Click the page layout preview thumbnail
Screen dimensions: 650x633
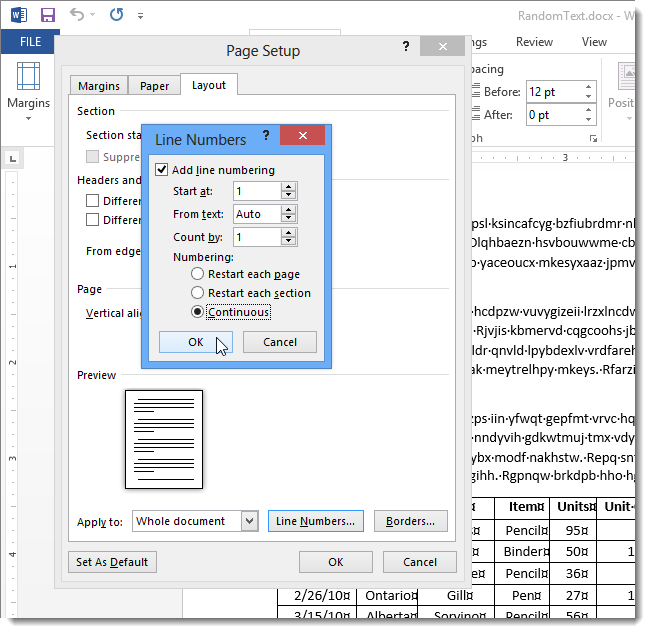coord(164,439)
